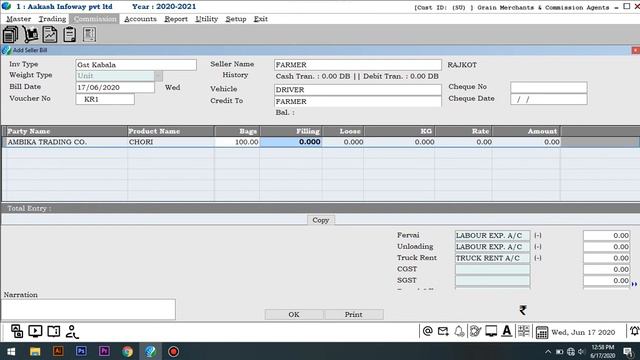Click the red record icon in taskbar

[x=173, y=351]
